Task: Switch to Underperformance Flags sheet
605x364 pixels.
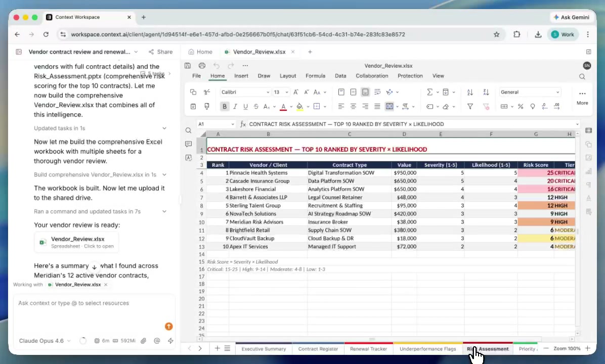Action: tap(427, 348)
